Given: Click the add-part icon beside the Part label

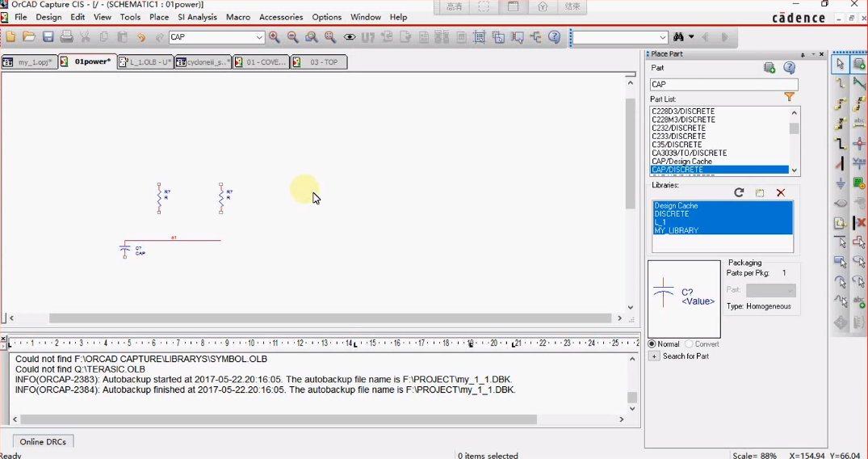Looking at the screenshot, I should point(769,68).
